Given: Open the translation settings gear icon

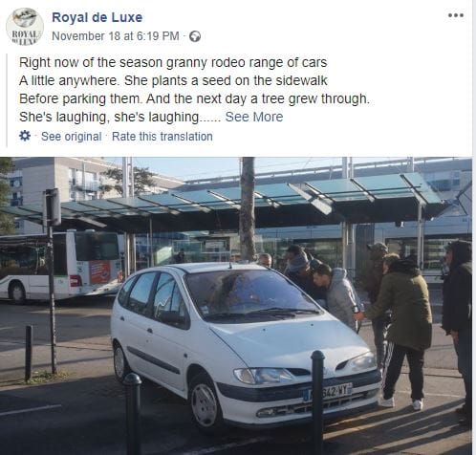Looking at the screenshot, I should [25, 136].
